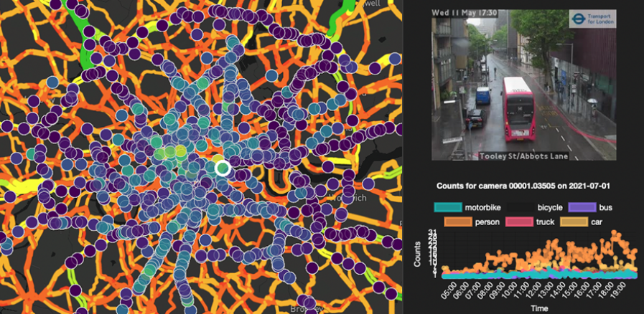Click the Tooley St/Abbots Lane caption
This screenshot has width=644, height=314.
tap(508, 155)
